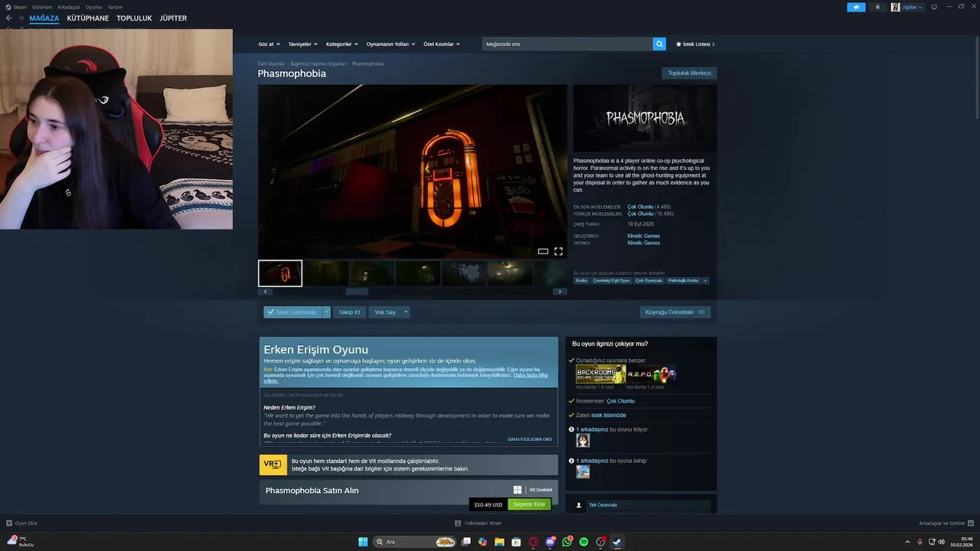The height and width of the screenshot is (551, 980).
Task: Click the Windows Start button
Action: [363, 542]
